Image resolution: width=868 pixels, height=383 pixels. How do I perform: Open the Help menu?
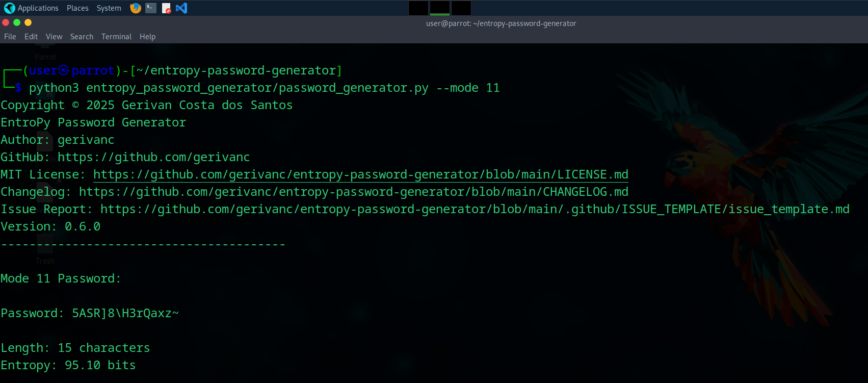[x=147, y=37]
